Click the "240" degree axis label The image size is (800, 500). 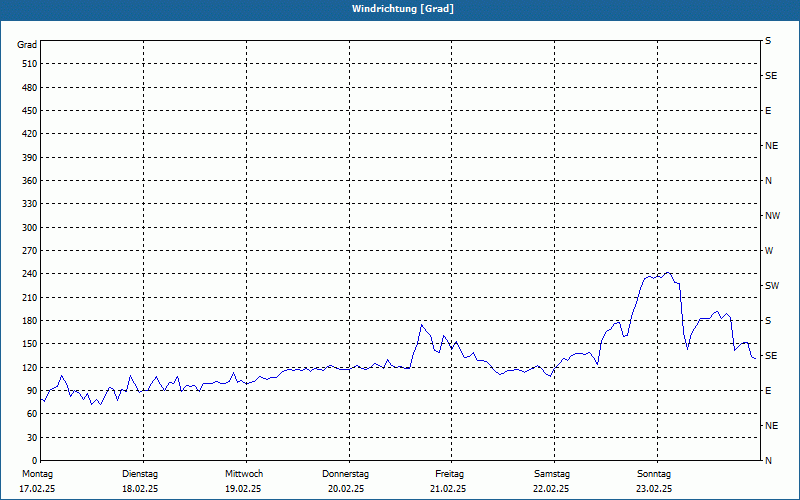30,273
